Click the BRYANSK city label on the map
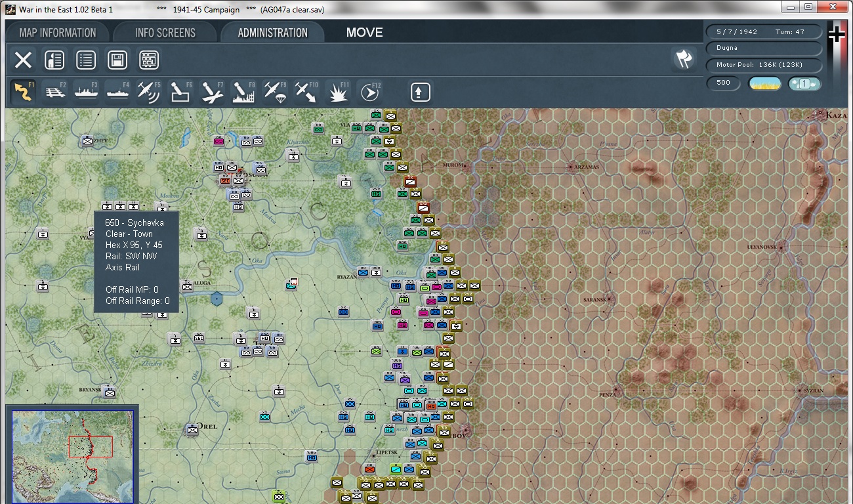 (x=91, y=390)
